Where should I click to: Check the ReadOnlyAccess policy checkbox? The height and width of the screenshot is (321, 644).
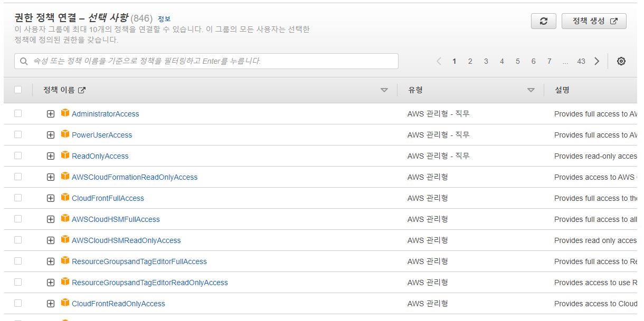click(18, 155)
